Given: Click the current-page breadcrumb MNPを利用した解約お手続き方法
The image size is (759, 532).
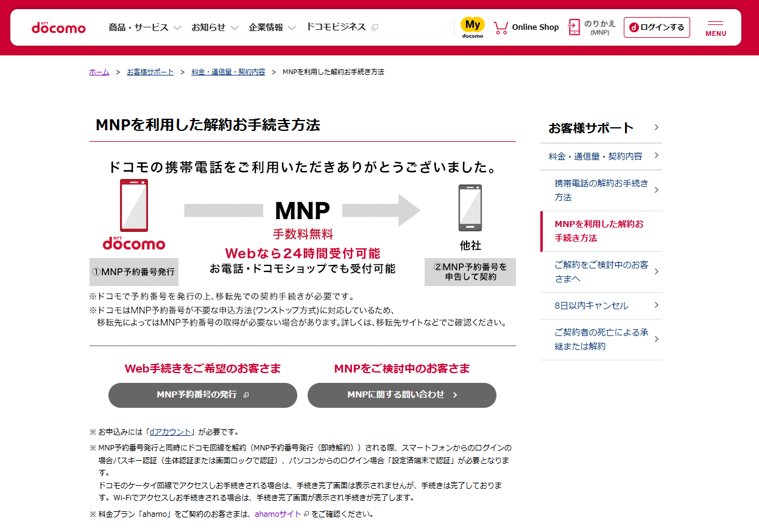Looking at the screenshot, I should (x=333, y=72).
